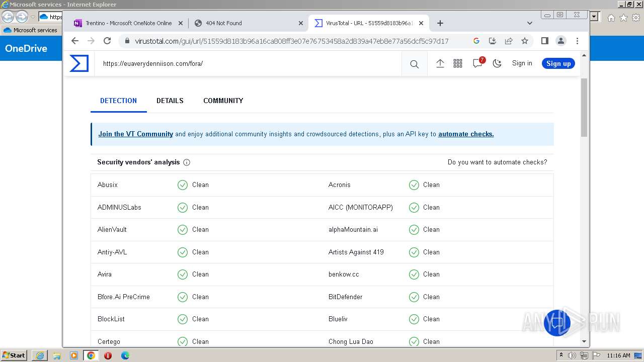
Task: Open the Chrome three-dot menu
Action: tap(577, 41)
